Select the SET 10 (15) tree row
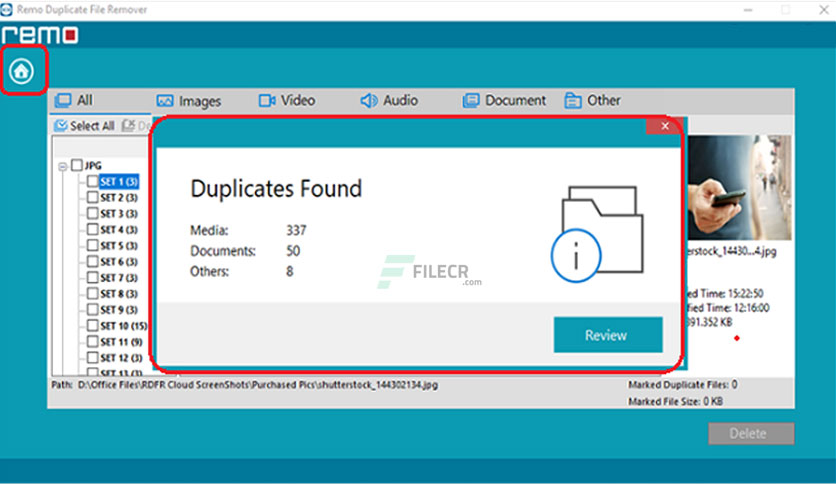Image resolution: width=836 pixels, height=484 pixels. (x=123, y=326)
